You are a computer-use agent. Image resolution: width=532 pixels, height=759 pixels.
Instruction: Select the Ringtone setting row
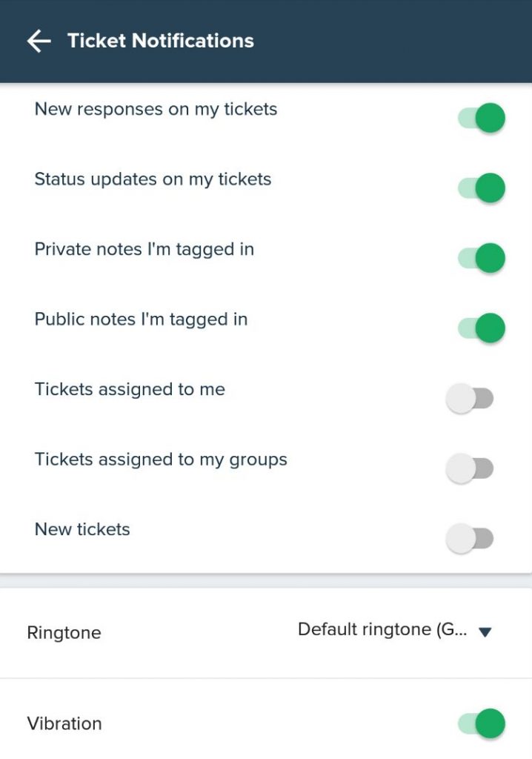pyautogui.click(x=64, y=633)
